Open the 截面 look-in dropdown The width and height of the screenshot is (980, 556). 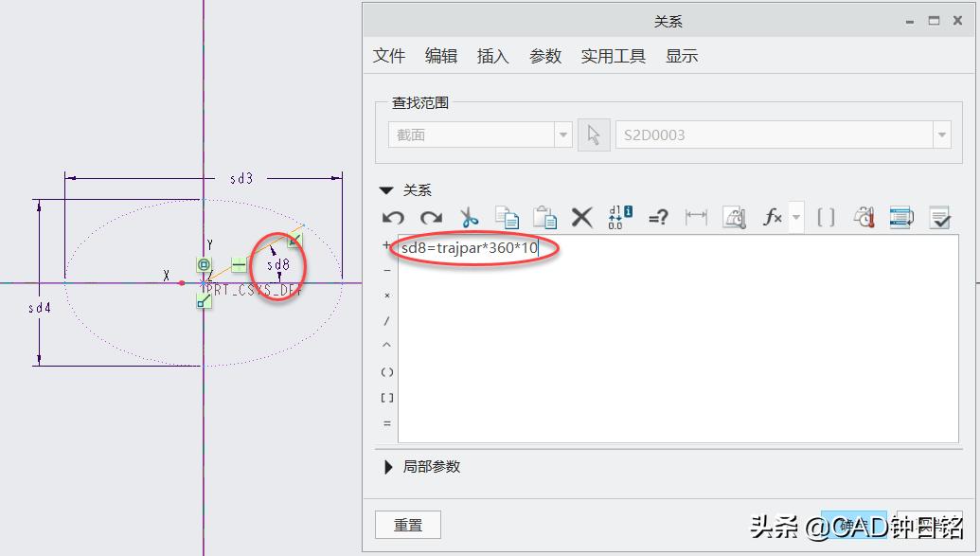pos(563,135)
